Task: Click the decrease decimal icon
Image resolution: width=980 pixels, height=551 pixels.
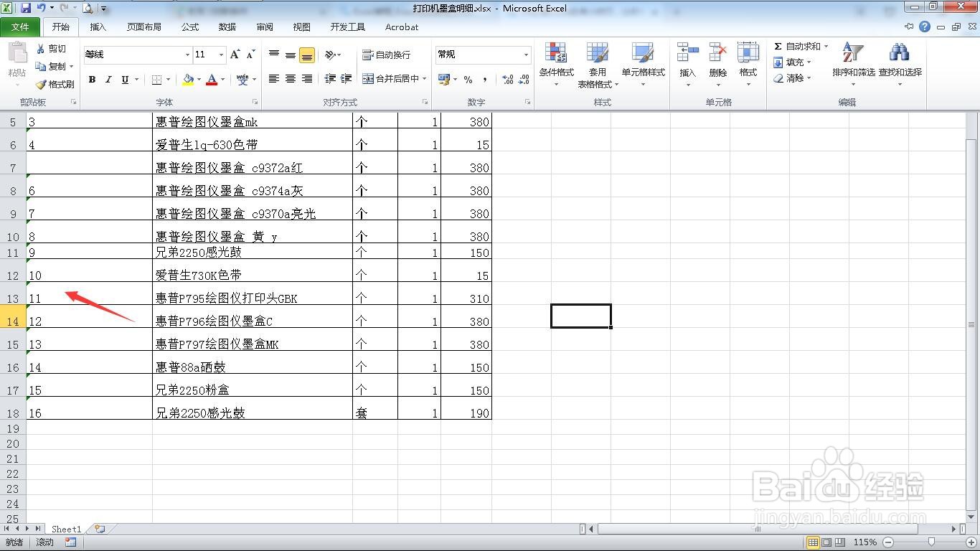Action: point(525,80)
